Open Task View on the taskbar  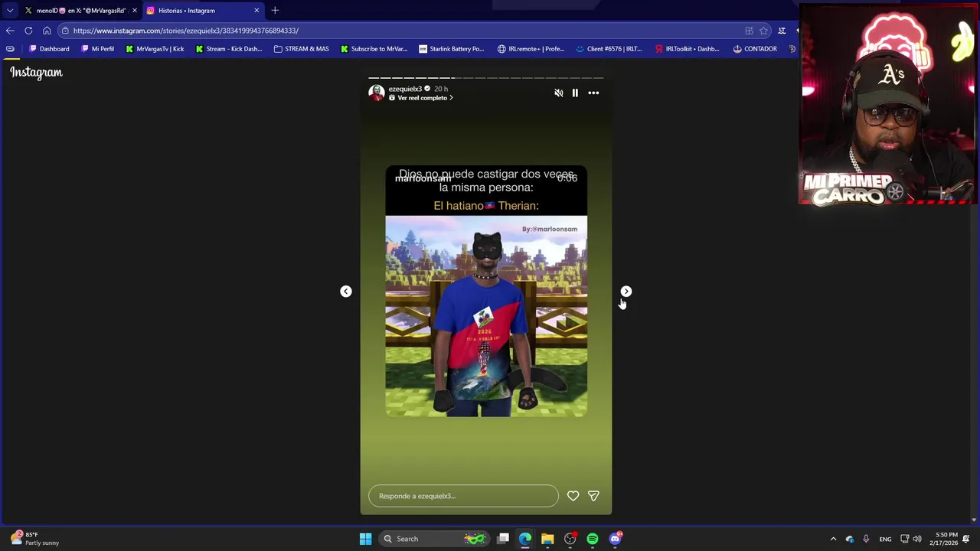pyautogui.click(x=503, y=539)
